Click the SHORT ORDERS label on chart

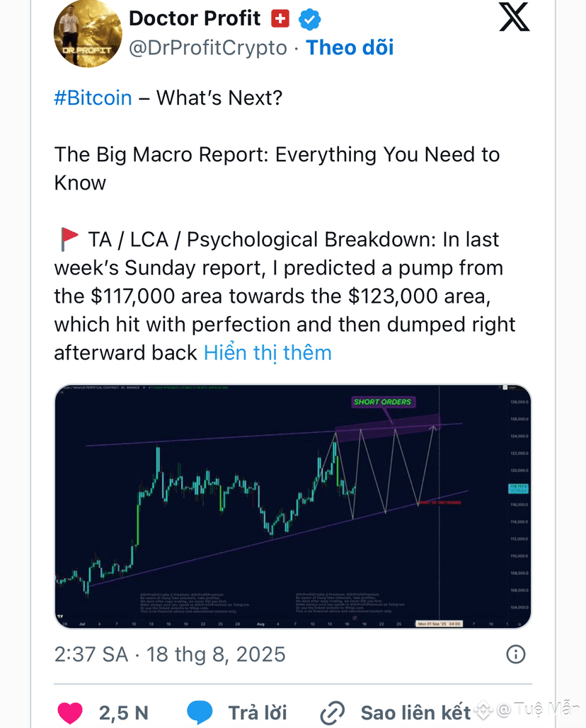tap(382, 402)
